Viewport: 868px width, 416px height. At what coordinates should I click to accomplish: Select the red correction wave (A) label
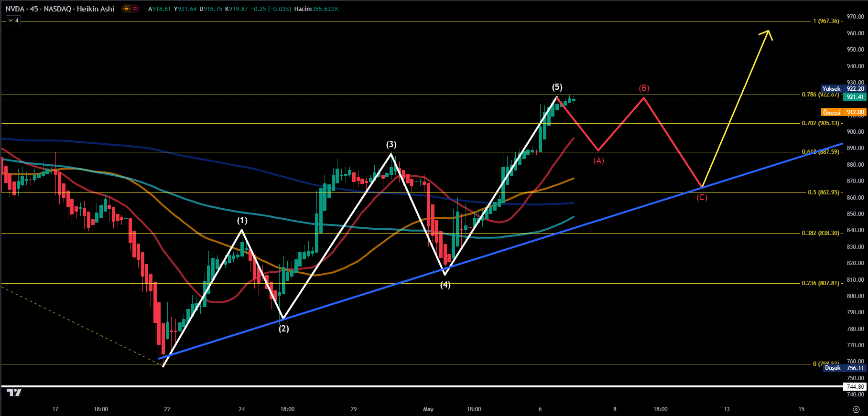pyautogui.click(x=599, y=160)
